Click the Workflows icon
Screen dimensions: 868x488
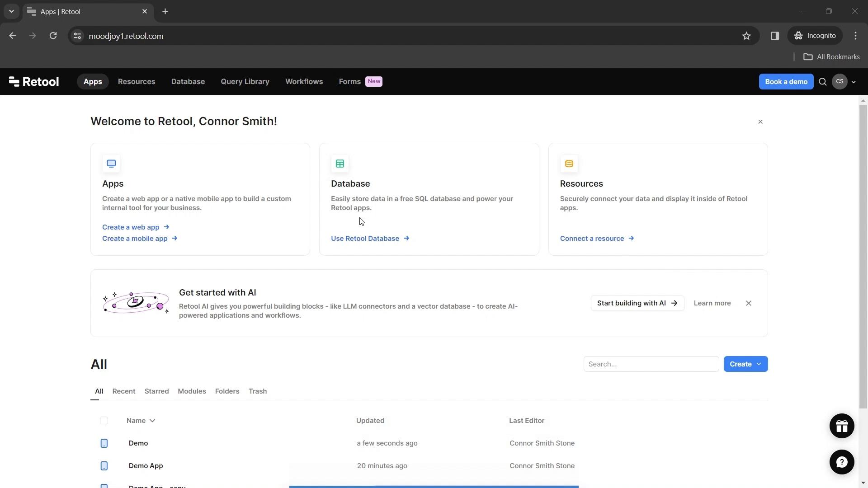(304, 81)
